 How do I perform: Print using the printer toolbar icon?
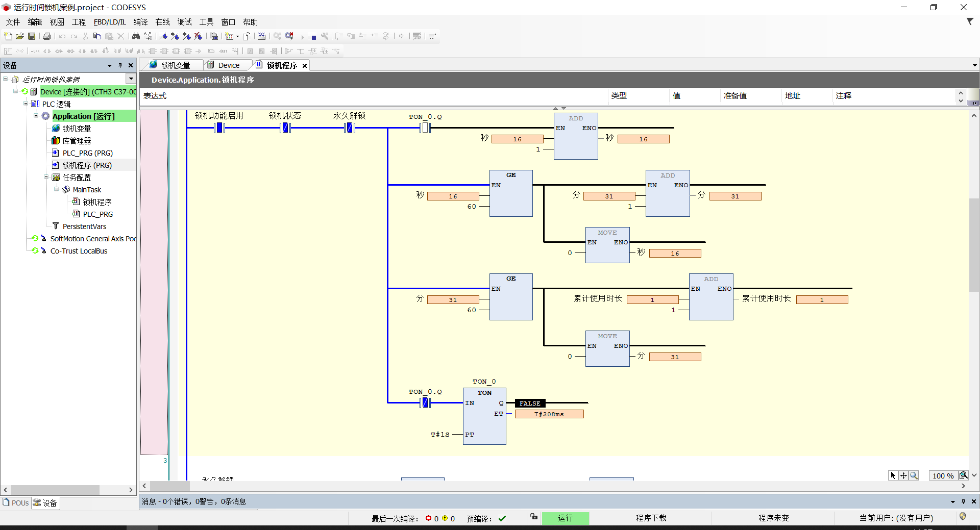point(47,36)
